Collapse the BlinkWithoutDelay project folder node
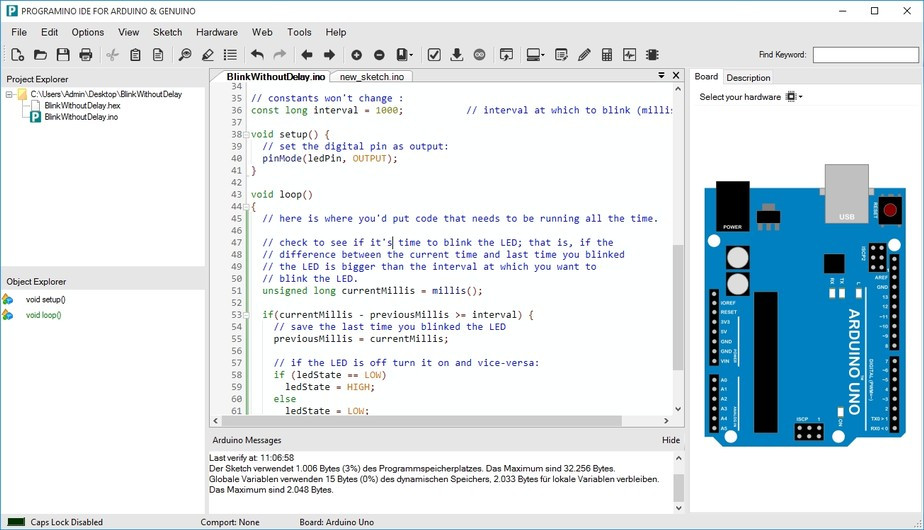 pos(9,94)
